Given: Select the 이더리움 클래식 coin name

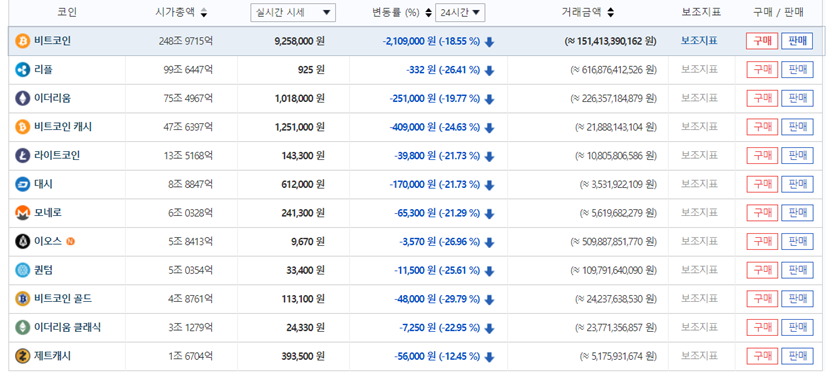Looking at the screenshot, I should coord(68,327).
